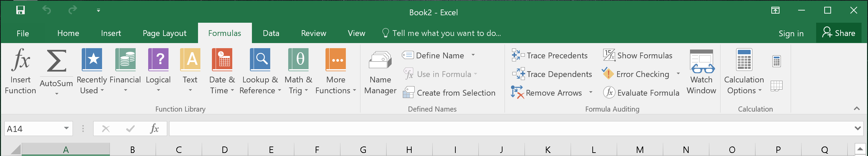This screenshot has width=868, height=156.
Task: Click the Share button
Action: click(x=839, y=33)
